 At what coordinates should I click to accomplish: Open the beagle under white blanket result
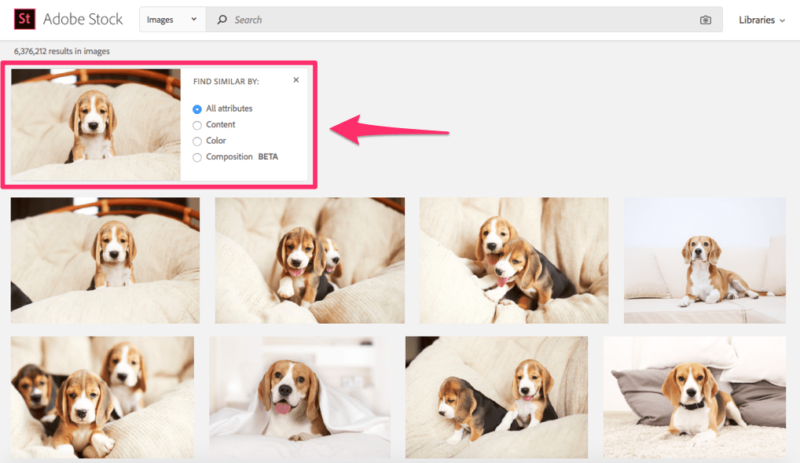point(299,397)
